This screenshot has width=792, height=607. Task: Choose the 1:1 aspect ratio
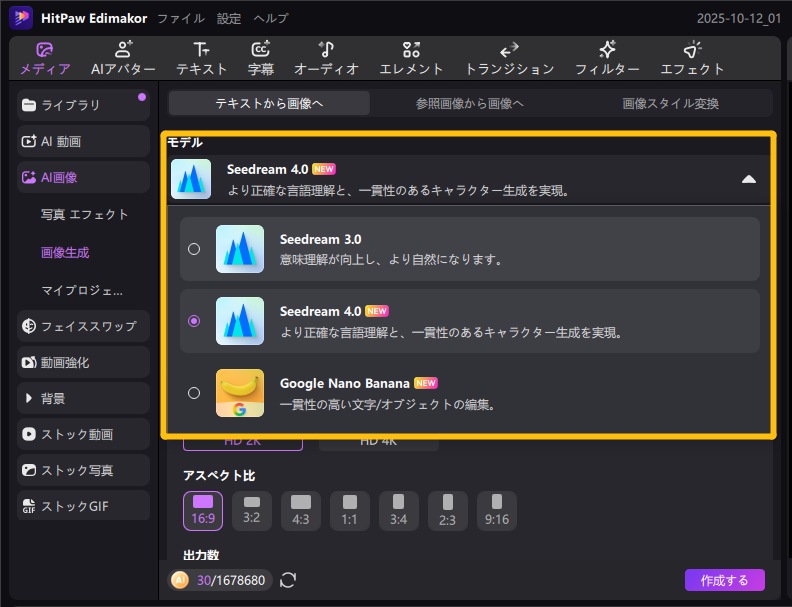[350, 511]
